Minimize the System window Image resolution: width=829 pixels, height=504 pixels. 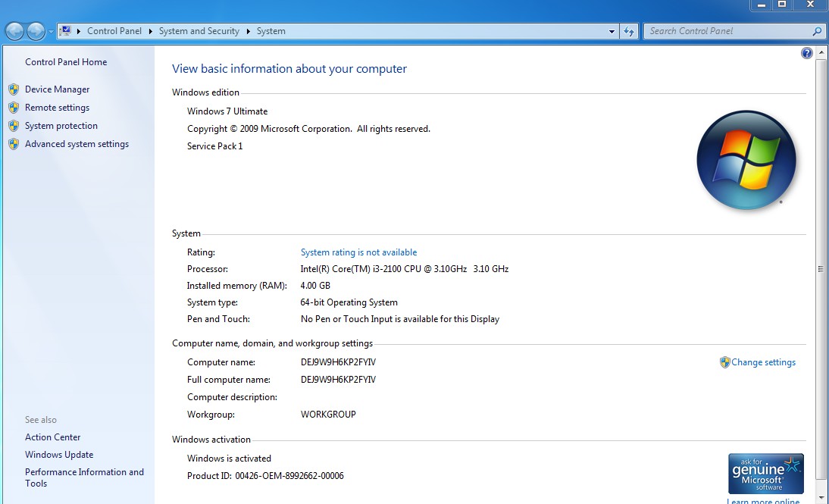(x=762, y=5)
